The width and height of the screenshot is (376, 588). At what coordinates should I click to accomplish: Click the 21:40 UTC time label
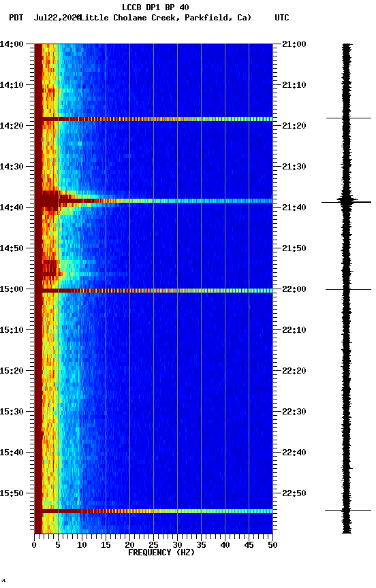pyautogui.click(x=294, y=208)
